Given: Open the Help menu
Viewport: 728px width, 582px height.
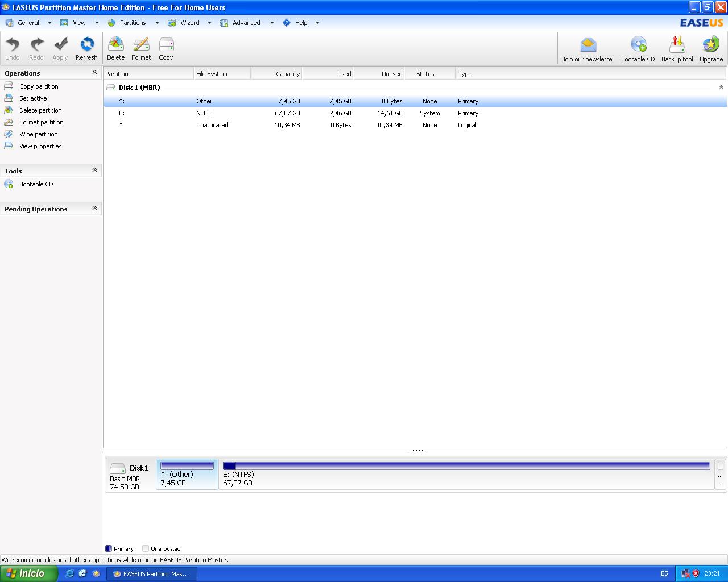Looking at the screenshot, I should pos(301,23).
